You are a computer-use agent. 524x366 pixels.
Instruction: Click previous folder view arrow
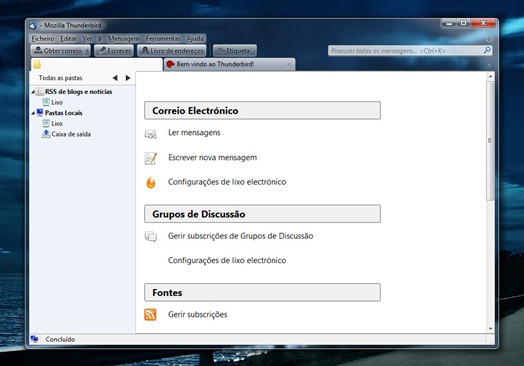[x=115, y=78]
